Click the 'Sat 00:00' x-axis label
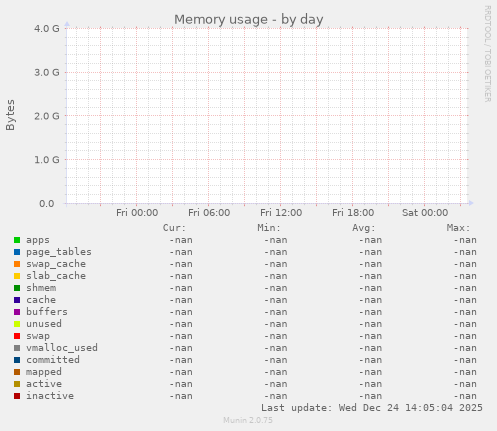The image size is (497, 431). [x=425, y=213]
